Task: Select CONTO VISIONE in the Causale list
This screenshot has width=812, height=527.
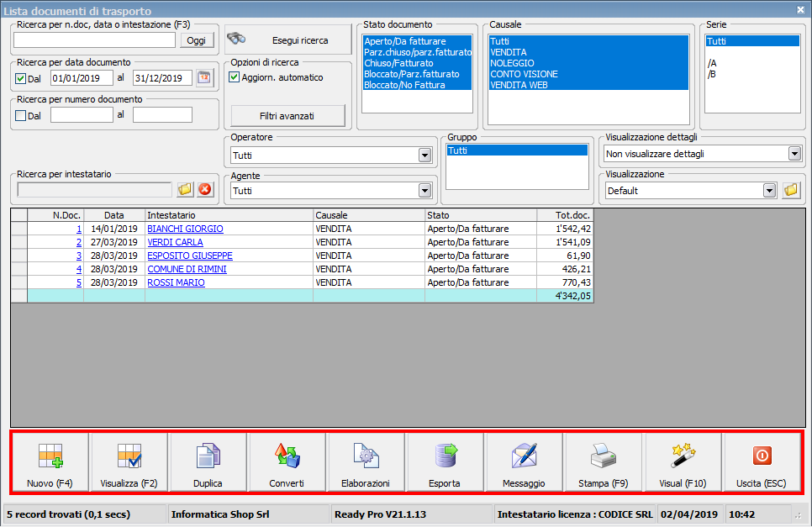Action: (x=588, y=74)
